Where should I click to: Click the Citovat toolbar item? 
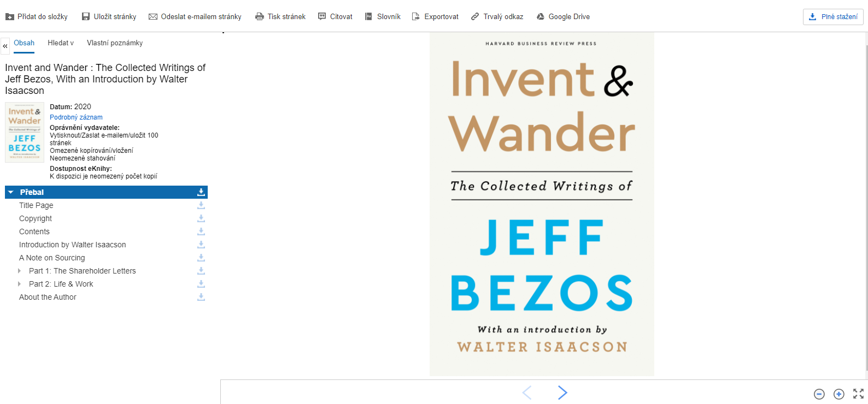pyautogui.click(x=335, y=16)
